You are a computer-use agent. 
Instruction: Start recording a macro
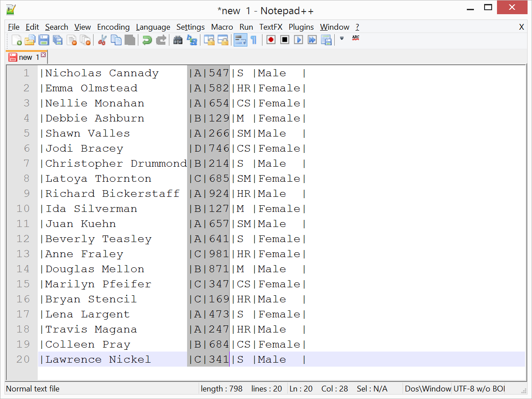click(x=270, y=40)
